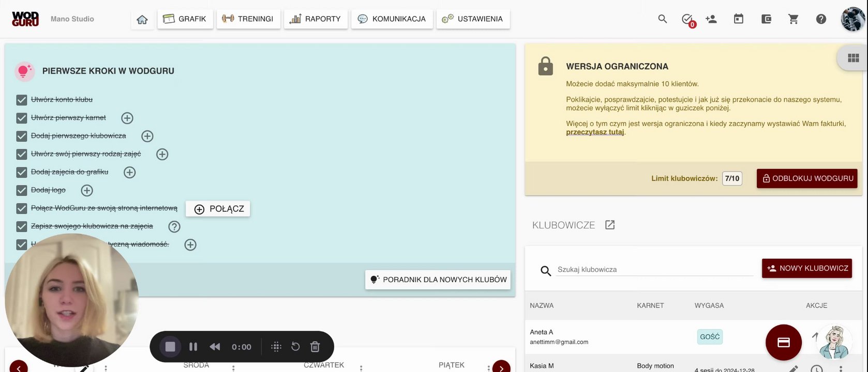Open member Aneta A
The width and height of the screenshot is (868, 372).
click(x=542, y=332)
